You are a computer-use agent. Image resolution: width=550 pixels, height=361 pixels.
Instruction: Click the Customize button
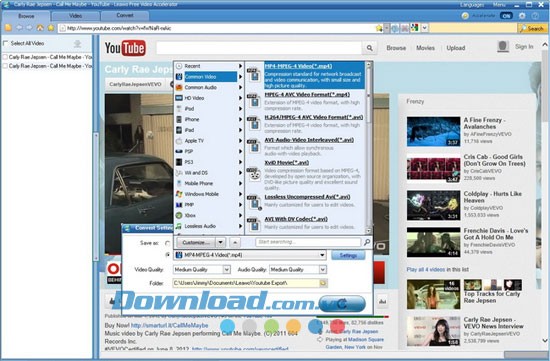[196, 242]
